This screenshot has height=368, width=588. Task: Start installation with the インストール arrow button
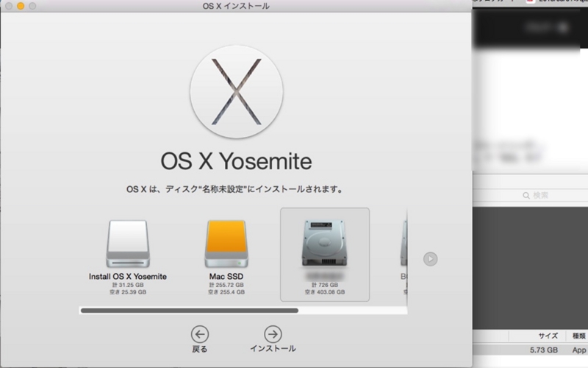273,334
